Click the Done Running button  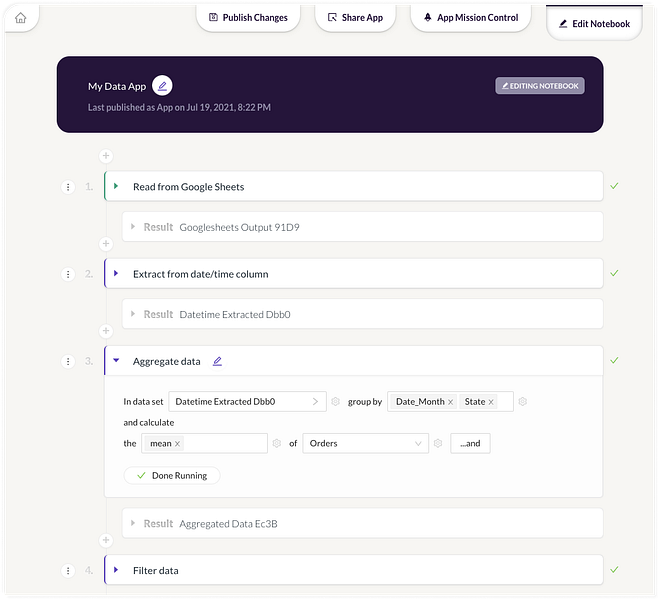(172, 476)
